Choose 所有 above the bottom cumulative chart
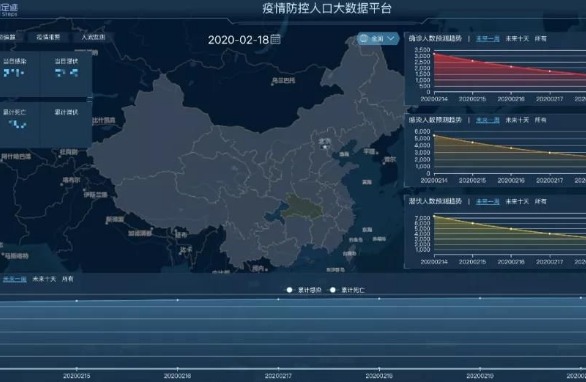Image resolution: width=586 pixels, height=382 pixels. (68, 279)
